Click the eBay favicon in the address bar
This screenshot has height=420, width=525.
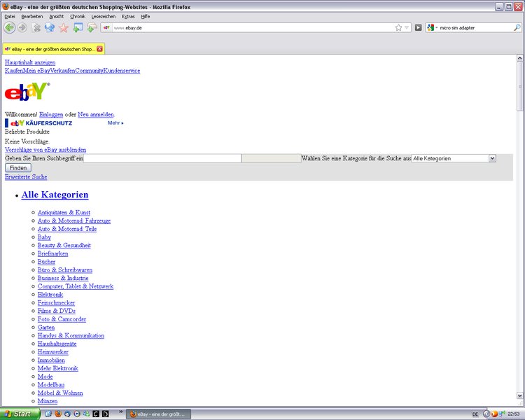106,28
